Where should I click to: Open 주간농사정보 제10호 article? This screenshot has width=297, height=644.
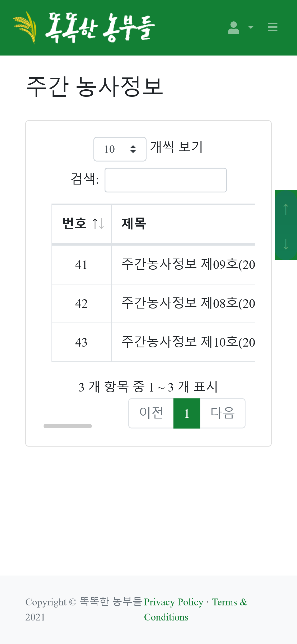click(188, 342)
